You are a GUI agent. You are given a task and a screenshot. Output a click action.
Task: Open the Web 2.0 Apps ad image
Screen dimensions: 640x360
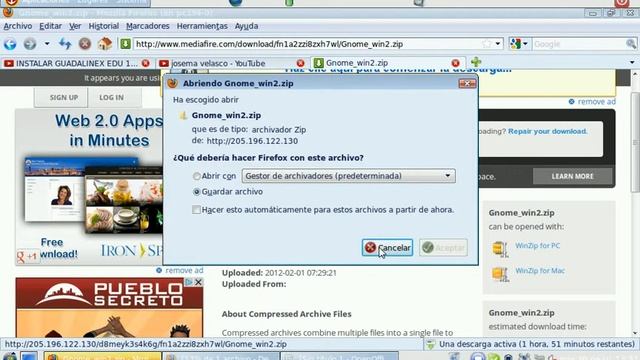click(89, 187)
